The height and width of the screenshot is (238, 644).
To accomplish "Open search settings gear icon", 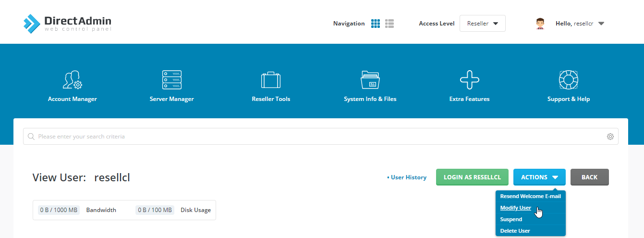I will (x=610, y=137).
